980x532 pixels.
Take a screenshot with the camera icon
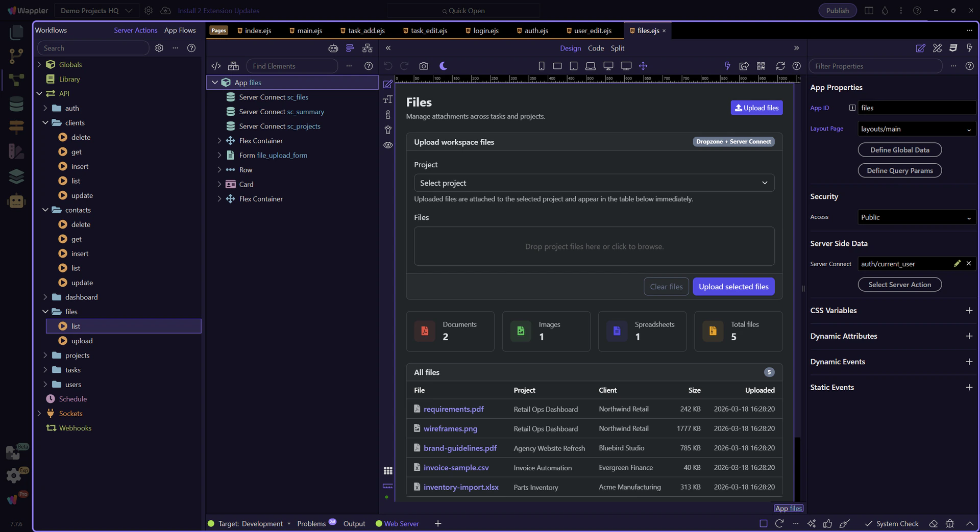[424, 66]
